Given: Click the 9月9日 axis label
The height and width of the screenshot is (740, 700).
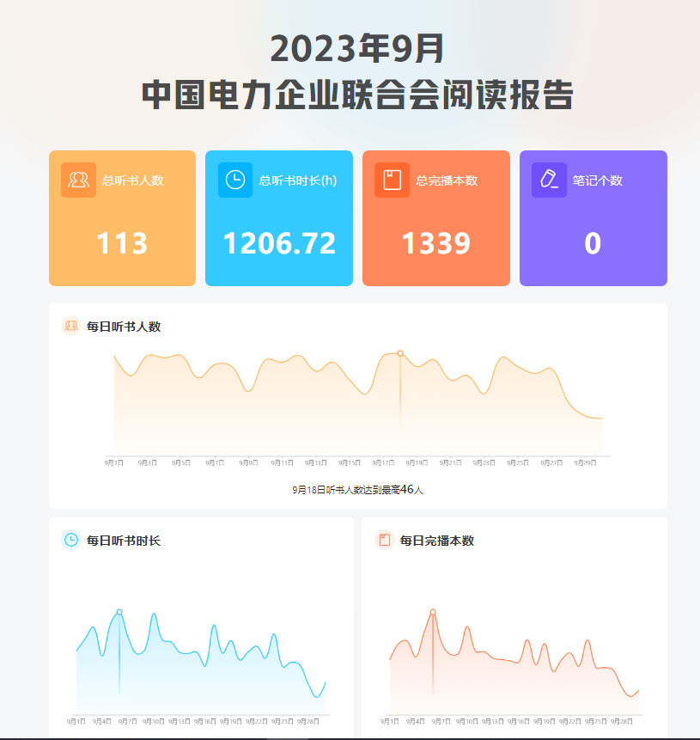Looking at the screenshot, I should pyautogui.click(x=248, y=463).
